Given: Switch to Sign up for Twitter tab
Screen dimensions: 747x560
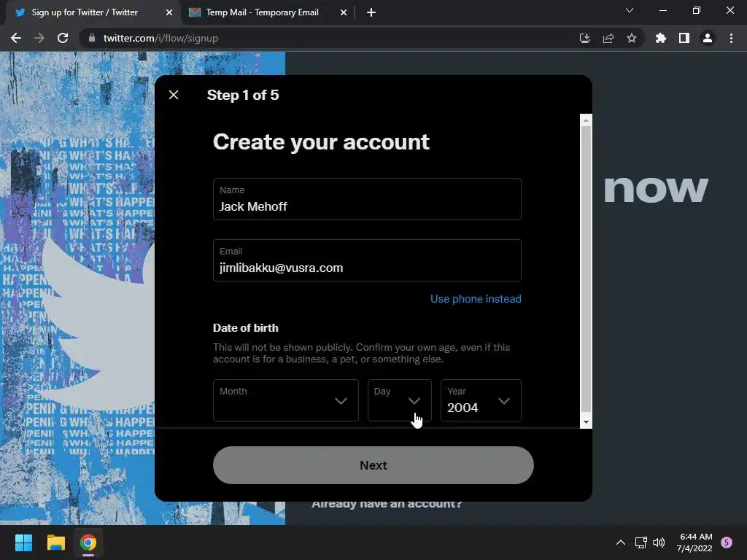Looking at the screenshot, I should 93,12.
